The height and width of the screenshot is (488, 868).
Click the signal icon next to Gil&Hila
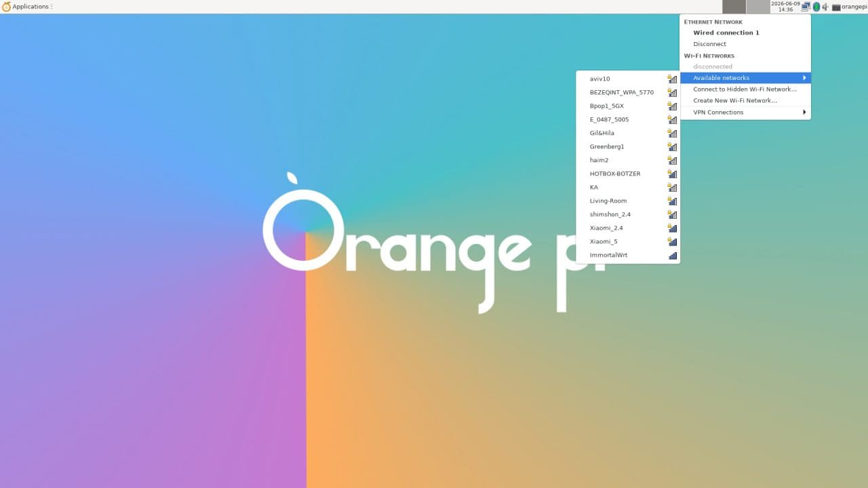tap(672, 133)
